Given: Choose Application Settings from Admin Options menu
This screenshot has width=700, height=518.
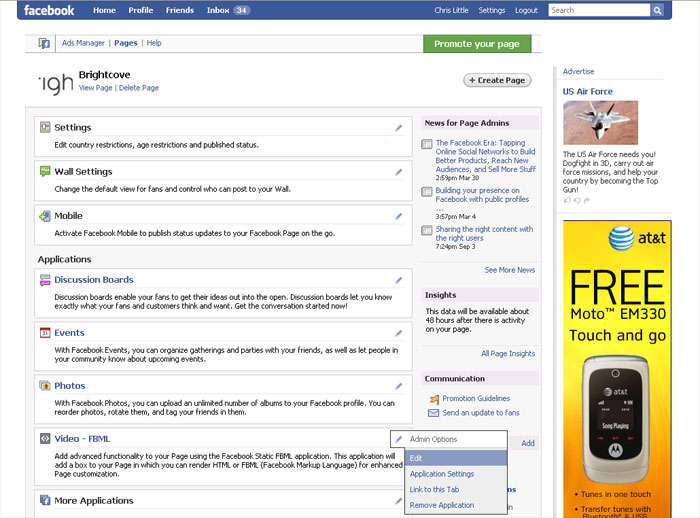Looking at the screenshot, I should 456,474.
